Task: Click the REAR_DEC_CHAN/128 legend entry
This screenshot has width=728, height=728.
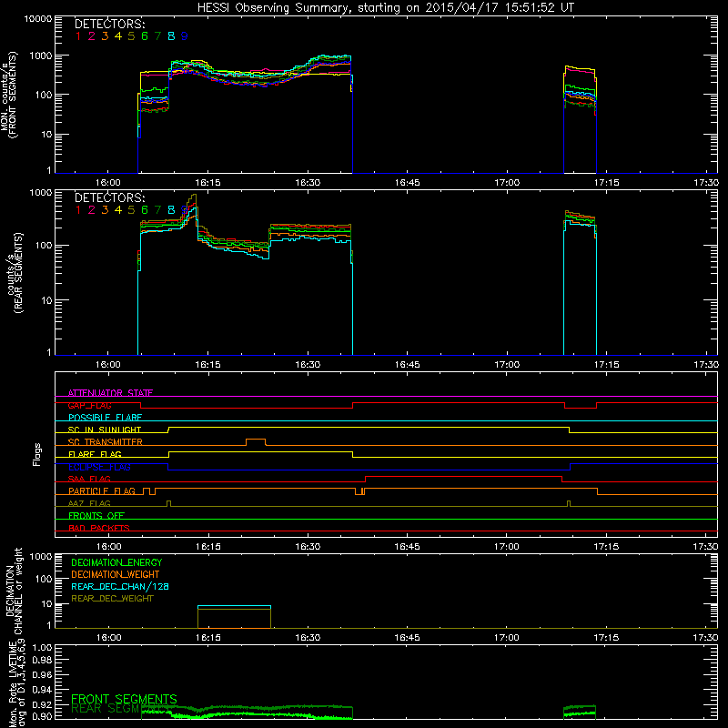Action: click(120, 586)
